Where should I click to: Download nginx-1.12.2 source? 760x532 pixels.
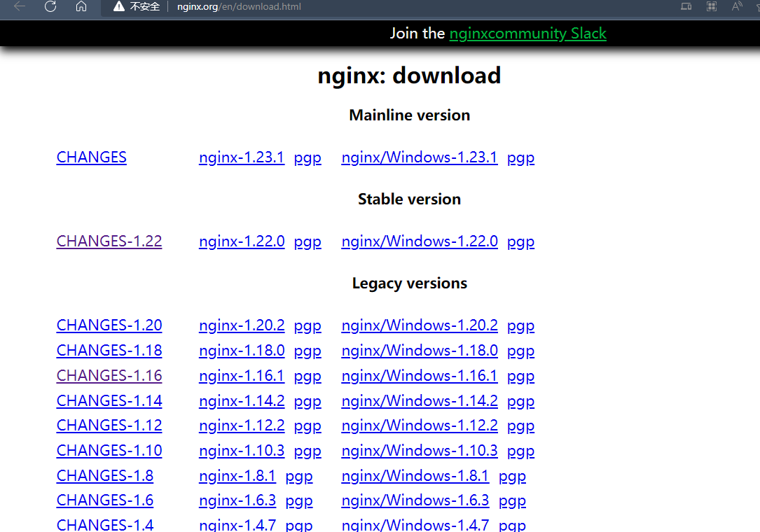[242, 425]
